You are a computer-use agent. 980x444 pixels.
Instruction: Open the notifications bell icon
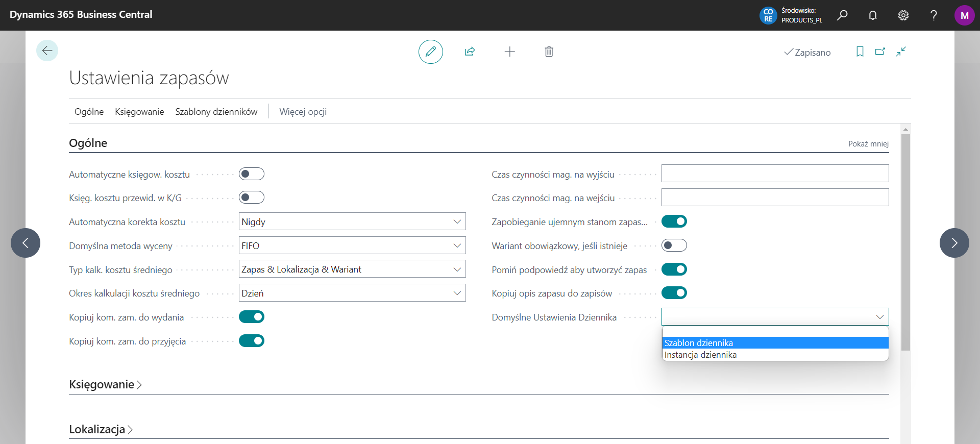click(x=872, y=15)
